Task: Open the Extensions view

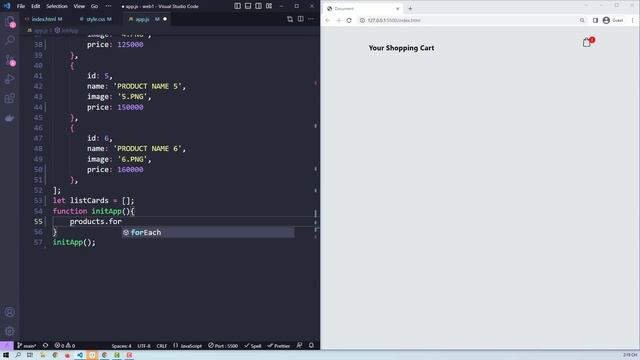Action: tap(10, 98)
